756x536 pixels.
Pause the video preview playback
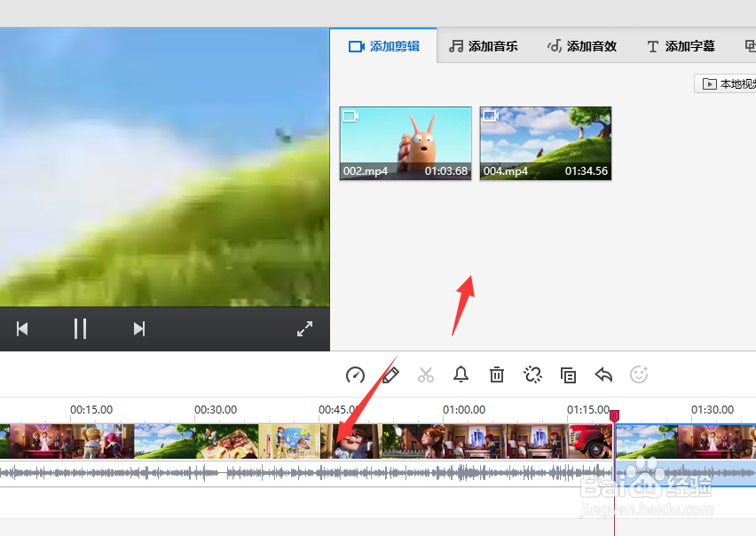pos(80,328)
